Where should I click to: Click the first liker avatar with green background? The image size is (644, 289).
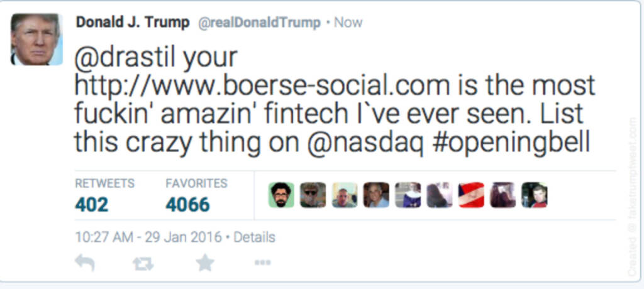pyautogui.click(x=281, y=195)
